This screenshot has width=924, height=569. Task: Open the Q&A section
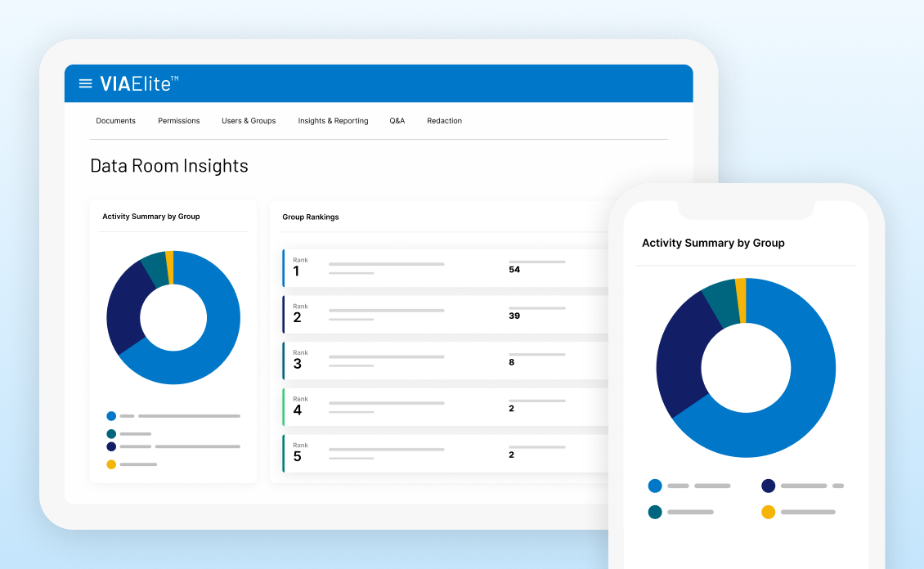pyautogui.click(x=397, y=120)
